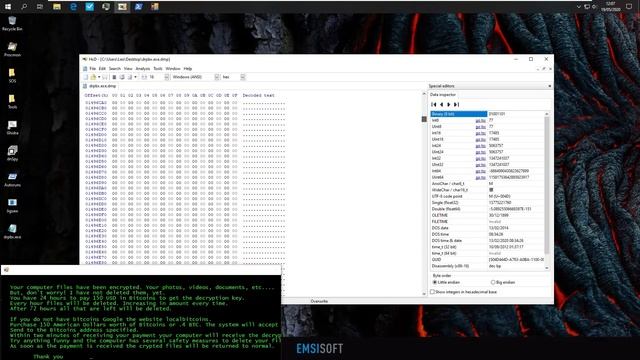Open the bytes-per-row dropdown showing 16
The image size is (640, 360).
167,77
